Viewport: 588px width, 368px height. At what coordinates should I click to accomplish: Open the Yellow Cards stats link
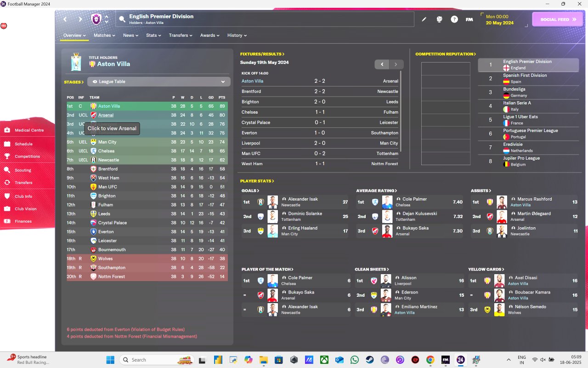[486, 270]
